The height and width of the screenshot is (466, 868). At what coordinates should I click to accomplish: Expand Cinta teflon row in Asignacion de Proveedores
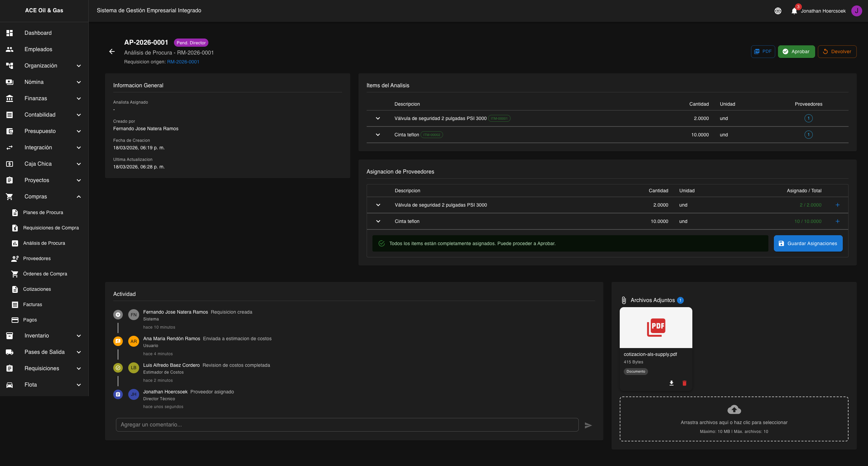378,221
